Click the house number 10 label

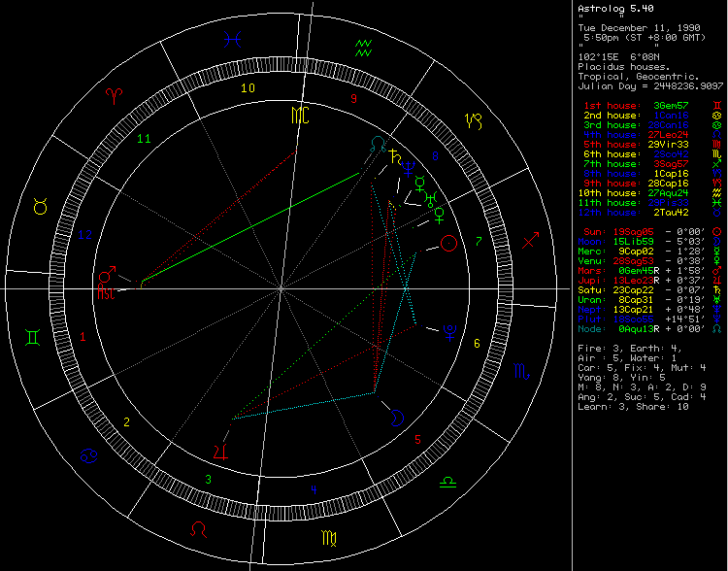click(248, 88)
